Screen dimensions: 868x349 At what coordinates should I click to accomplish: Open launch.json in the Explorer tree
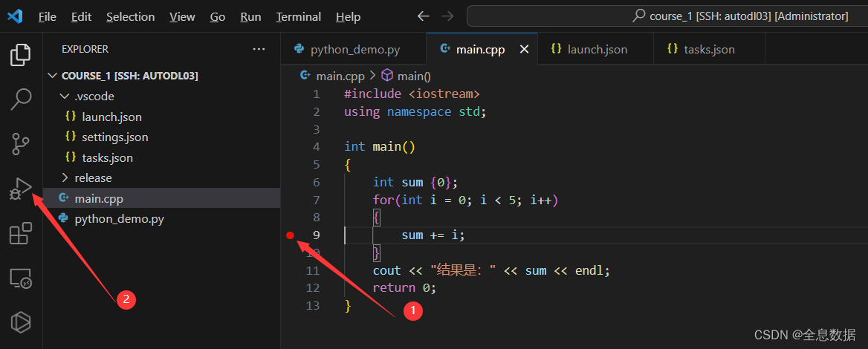[x=162, y=117]
